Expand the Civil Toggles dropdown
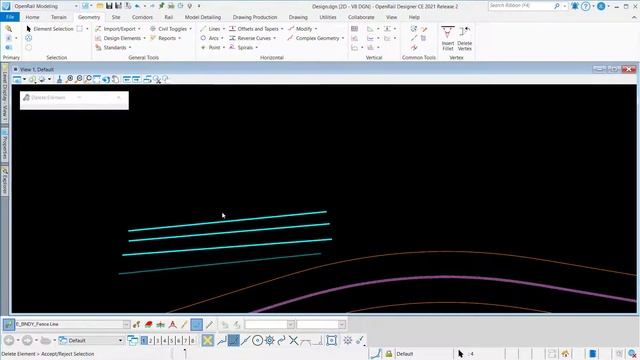 (171, 29)
